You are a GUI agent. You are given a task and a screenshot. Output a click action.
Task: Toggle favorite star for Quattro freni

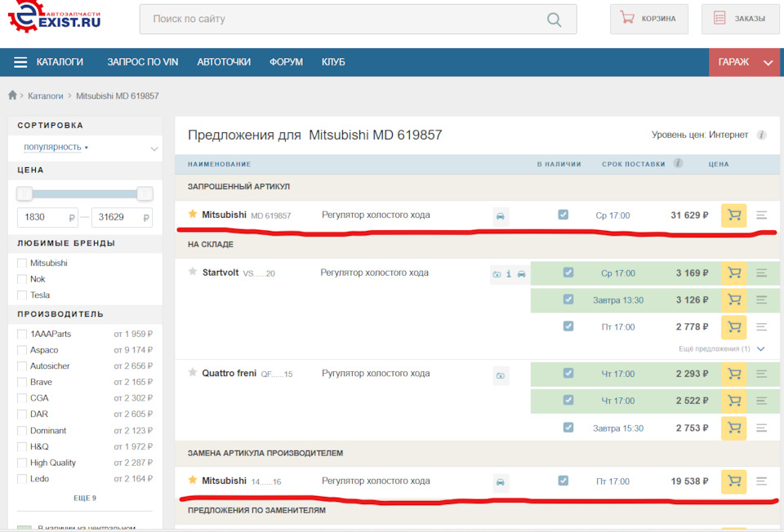tap(193, 372)
